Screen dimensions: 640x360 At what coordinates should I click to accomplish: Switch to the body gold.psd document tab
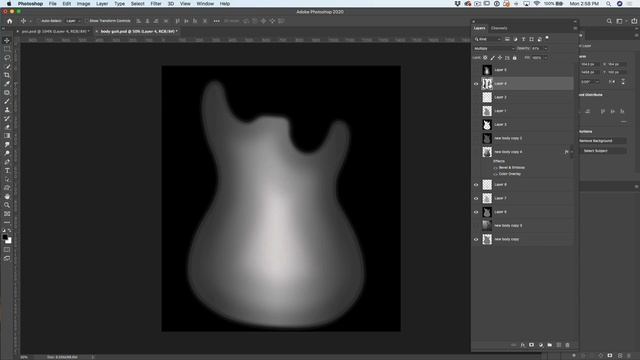tap(138, 31)
